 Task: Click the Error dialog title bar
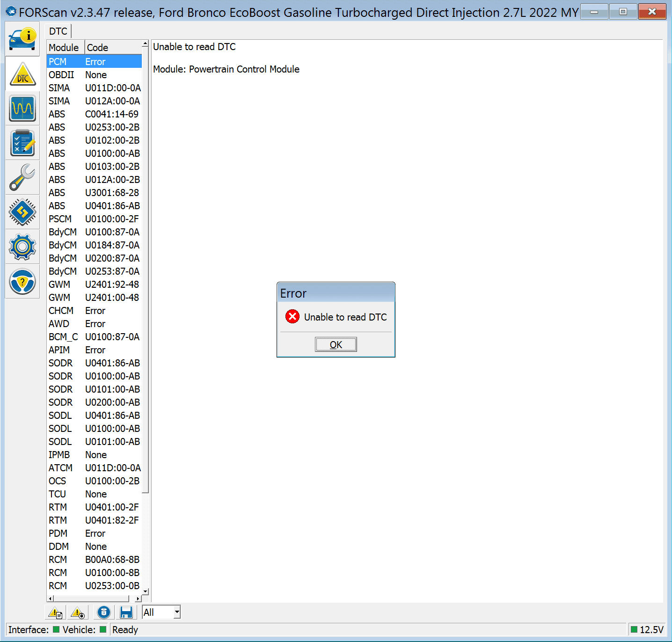(336, 293)
